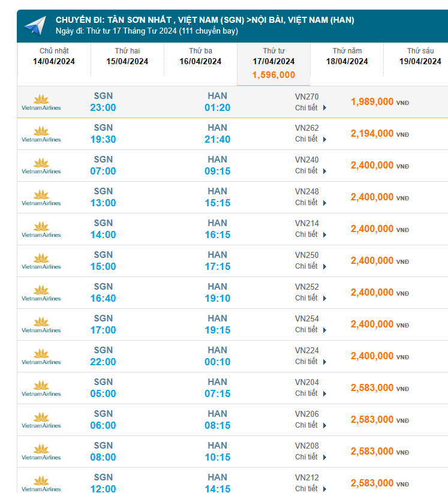Viewport: 448px width, 493px height.
Task: Select the Thứ năm 18/04/2024 date tab
Action: 347,56
